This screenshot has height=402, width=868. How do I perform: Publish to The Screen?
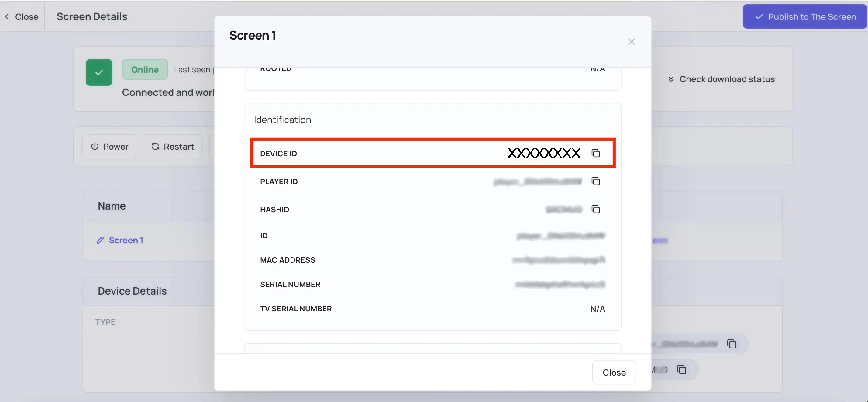point(805,16)
